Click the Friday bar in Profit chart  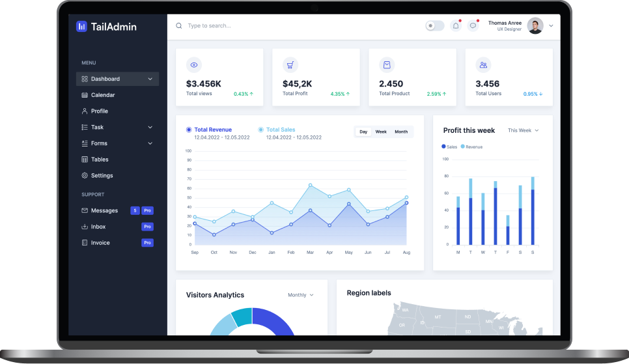pyautogui.click(x=508, y=230)
